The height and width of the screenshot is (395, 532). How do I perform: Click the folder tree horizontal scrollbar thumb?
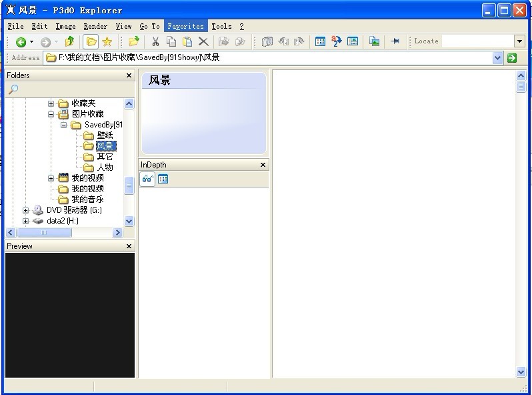pos(44,233)
